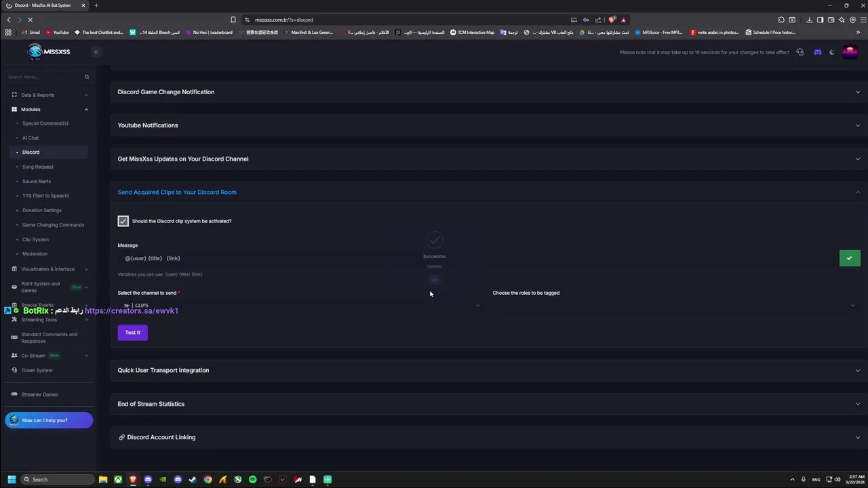
Task: Click the Message text input field
Action: click(x=475, y=258)
